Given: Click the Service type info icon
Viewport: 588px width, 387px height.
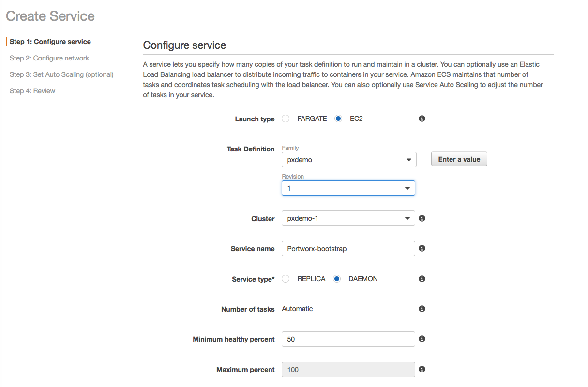Looking at the screenshot, I should tap(422, 279).
